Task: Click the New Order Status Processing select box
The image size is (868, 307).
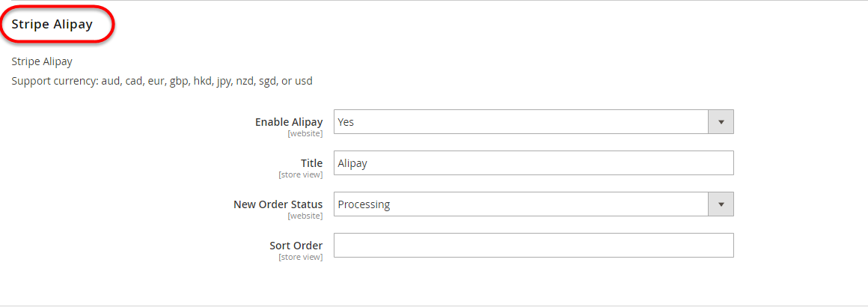Action: point(521,204)
